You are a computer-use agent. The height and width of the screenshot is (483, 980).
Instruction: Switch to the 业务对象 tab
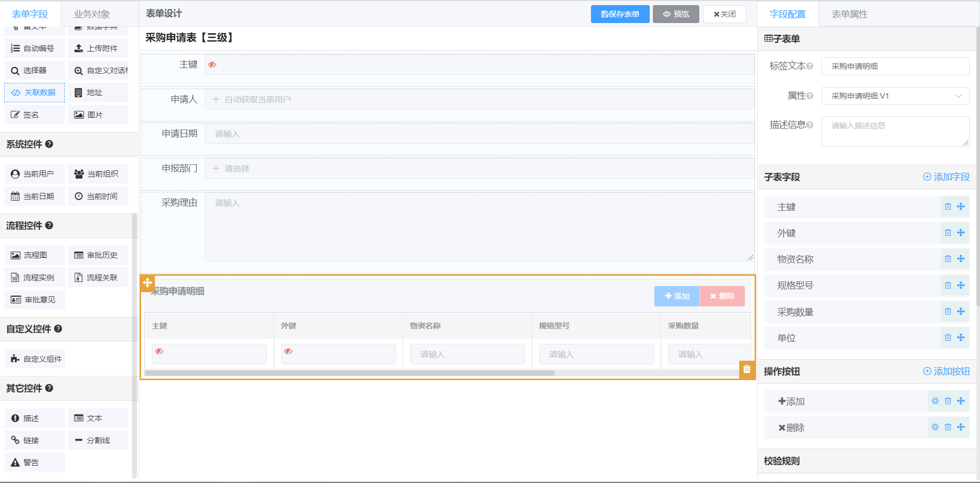92,14
